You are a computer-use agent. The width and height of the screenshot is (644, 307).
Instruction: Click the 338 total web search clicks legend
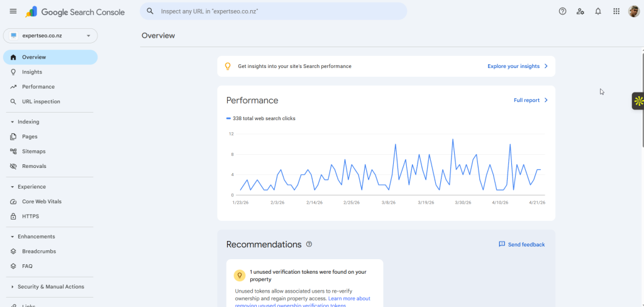261,118
